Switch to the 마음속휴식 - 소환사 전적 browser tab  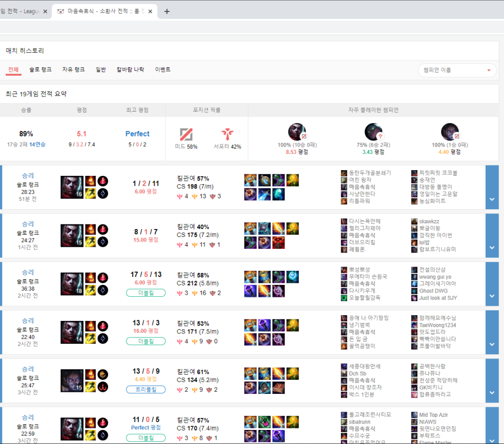(104, 11)
